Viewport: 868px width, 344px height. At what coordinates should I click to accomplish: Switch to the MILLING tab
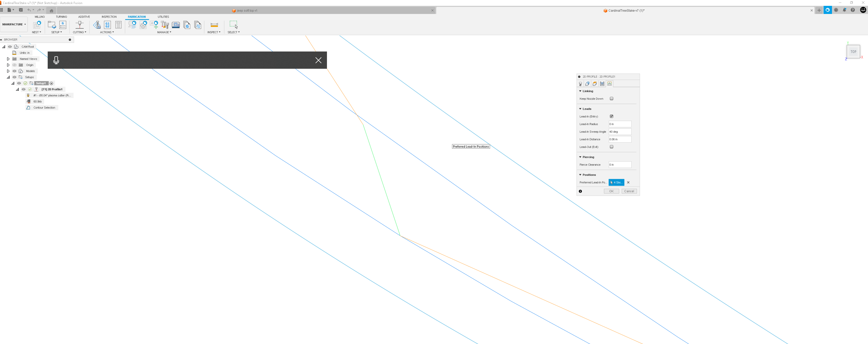(x=39, y=16)
